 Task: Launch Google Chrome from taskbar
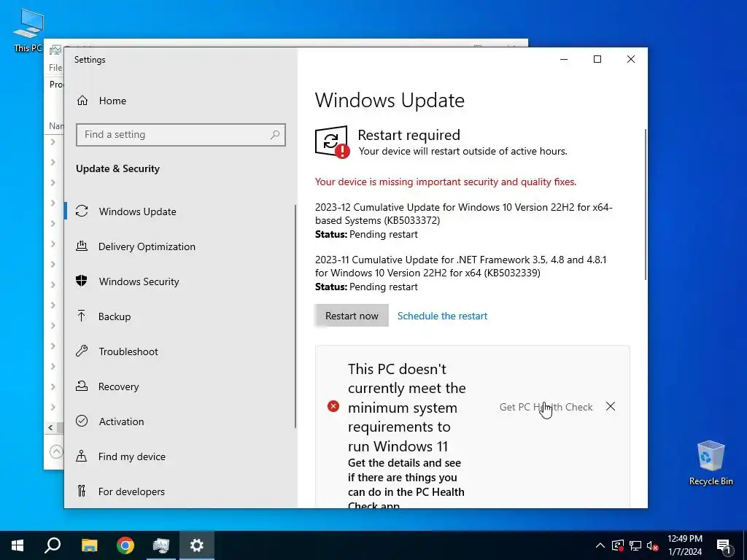pyautogui.click(x=125, y=545)
